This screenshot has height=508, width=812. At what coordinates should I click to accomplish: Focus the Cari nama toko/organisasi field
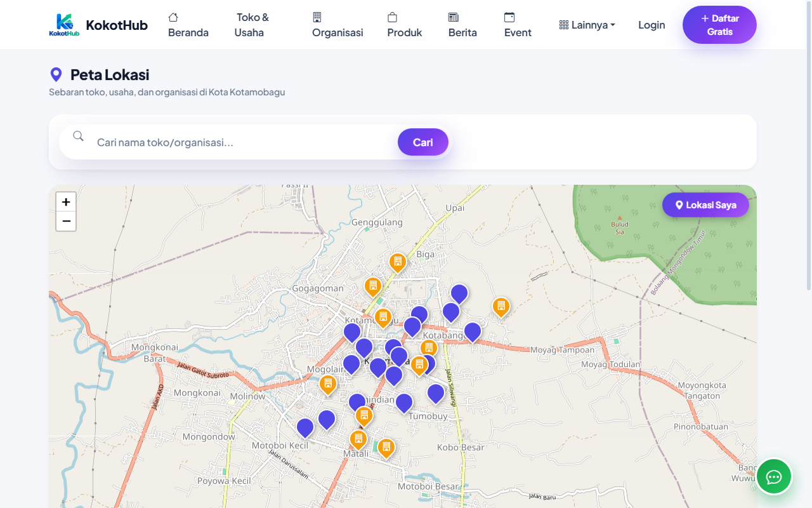click(244, 142)
